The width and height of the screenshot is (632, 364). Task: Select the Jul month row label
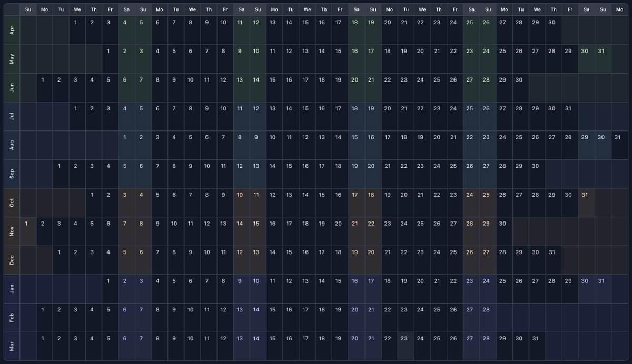click(12, 116)
